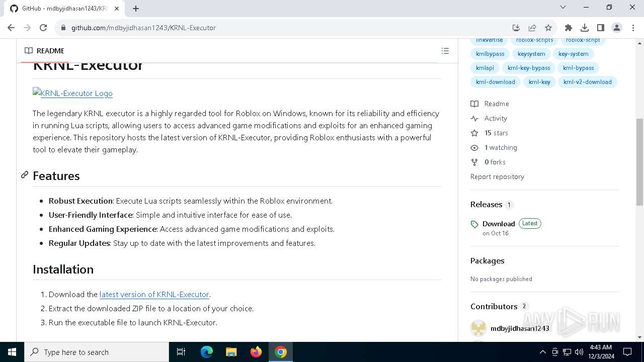
Task: Open the Packages heading
Action: point(487,260)
